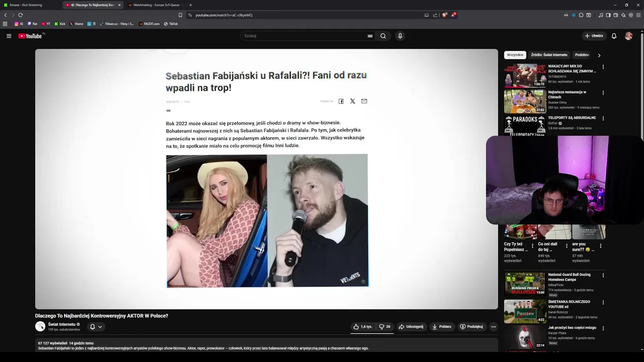Open the Świat Internetu channel name link
The image size is (644, 362).
click(61, 324)
